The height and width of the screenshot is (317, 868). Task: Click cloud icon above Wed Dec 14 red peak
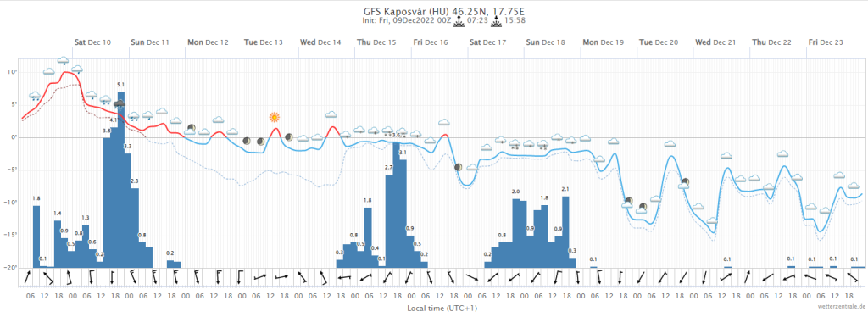click(x=331, y=114)
